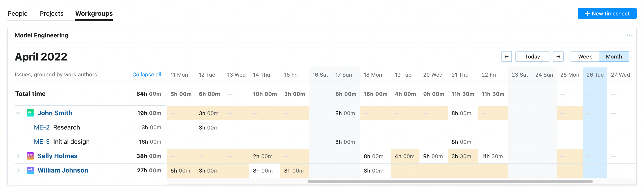The width and height of the screenshot is (644, 190).
Task: Switch to the Projects tab
Action: click(51, 13)
